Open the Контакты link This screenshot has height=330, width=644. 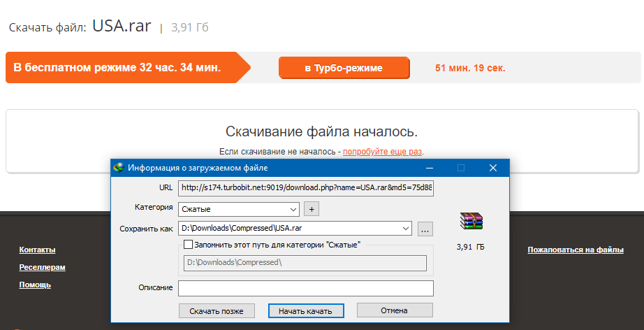pos(38,250)
